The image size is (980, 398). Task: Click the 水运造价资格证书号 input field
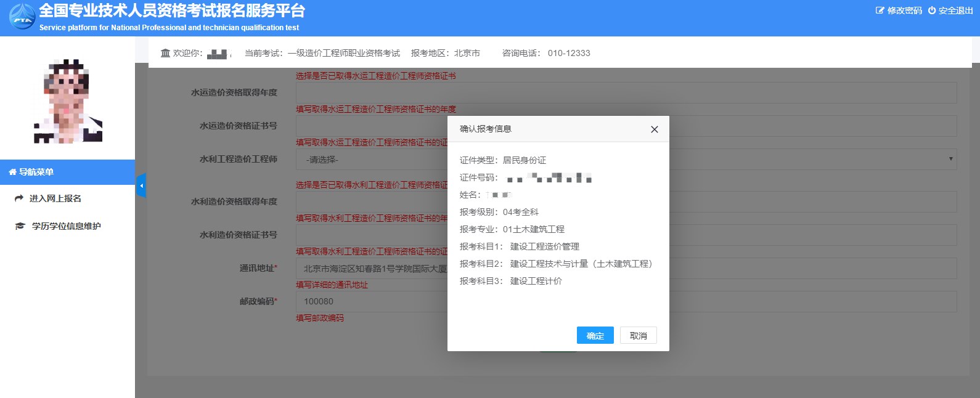click(370, 126)
